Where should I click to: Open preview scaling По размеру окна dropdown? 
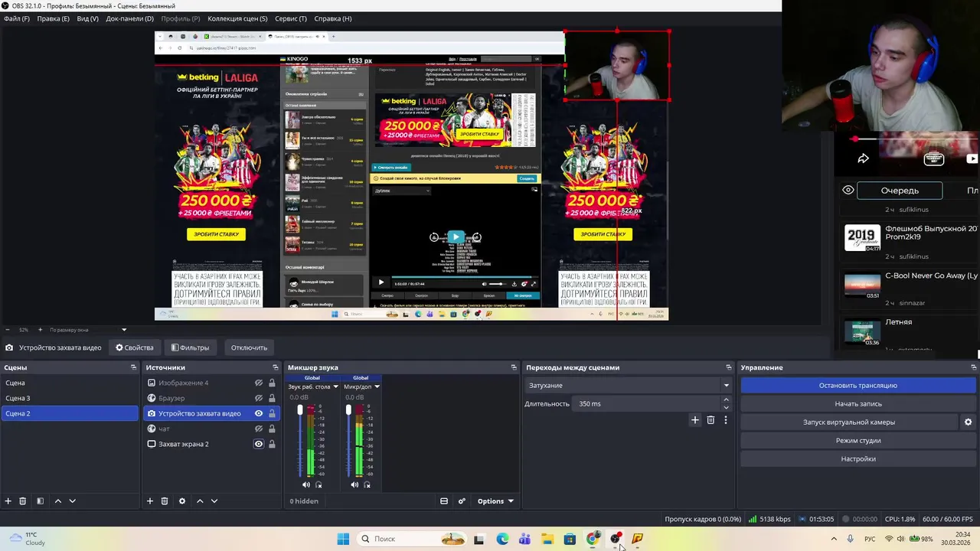(88, 330)
